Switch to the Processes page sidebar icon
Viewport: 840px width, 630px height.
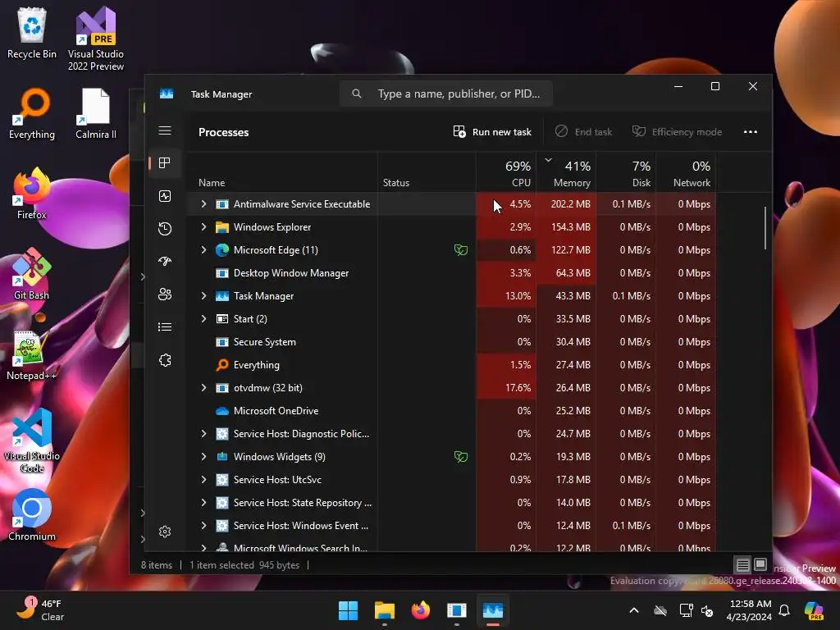(x=165, y=163)
